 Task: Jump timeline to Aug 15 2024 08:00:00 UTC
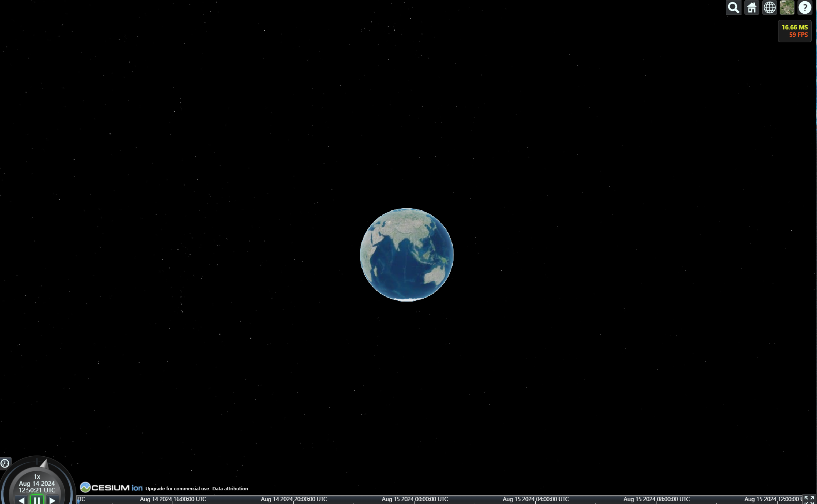(656, 499)
